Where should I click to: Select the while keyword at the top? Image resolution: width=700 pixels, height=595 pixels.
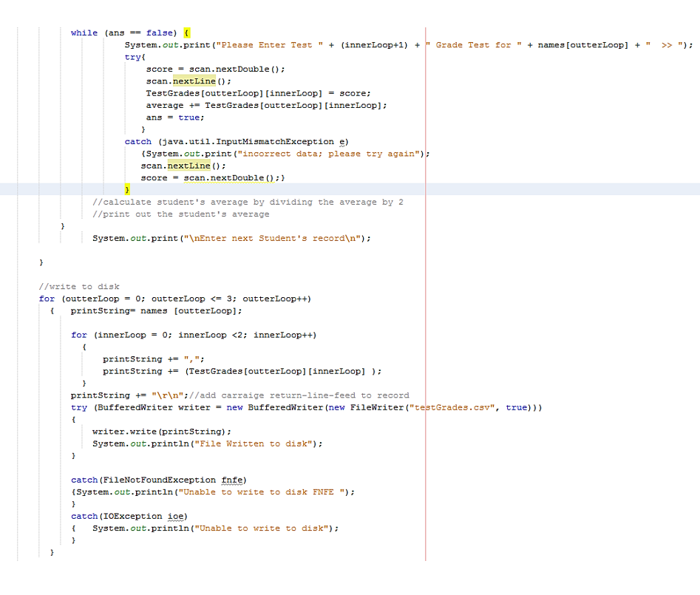coord(84,33)
